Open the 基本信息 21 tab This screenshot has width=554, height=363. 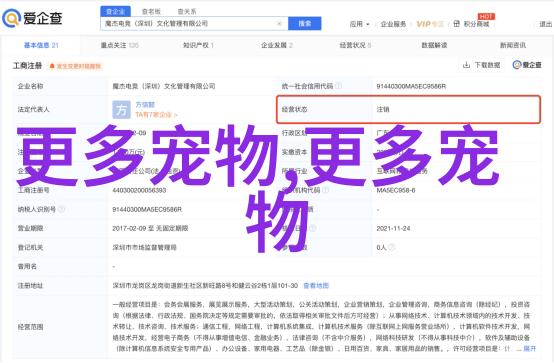tap(41, 45)
